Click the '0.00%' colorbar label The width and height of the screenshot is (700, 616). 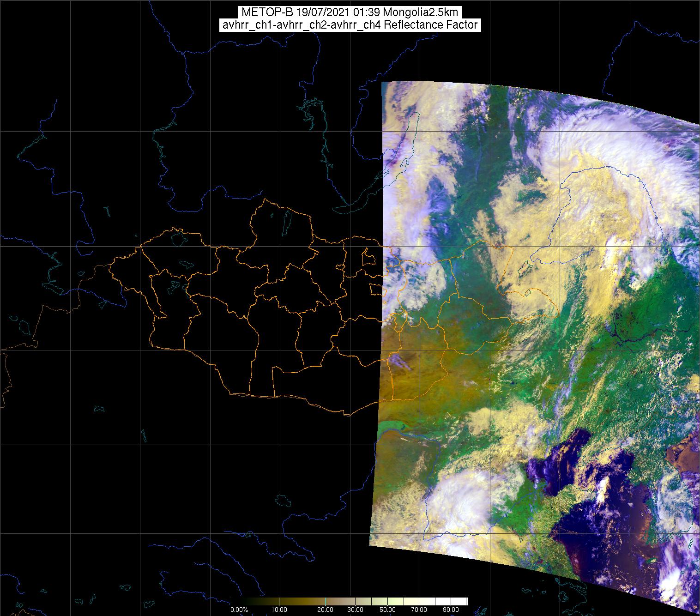pos(239,610)
